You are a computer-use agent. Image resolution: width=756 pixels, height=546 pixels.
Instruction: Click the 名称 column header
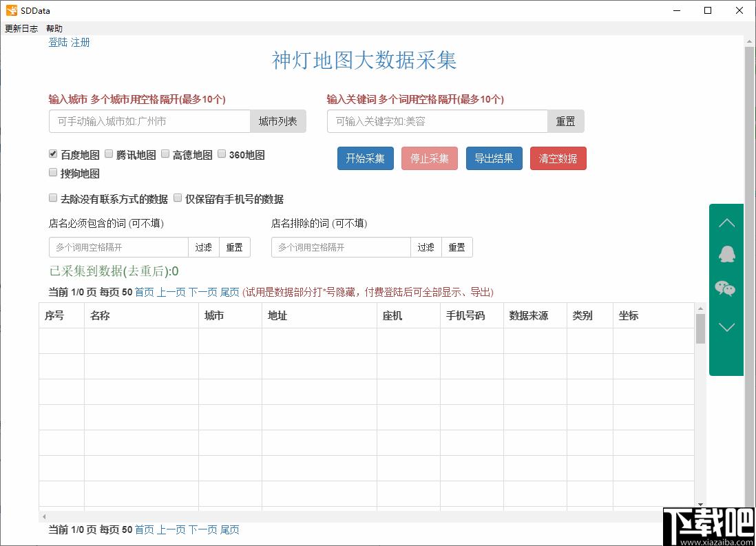[x=141, y=315]
